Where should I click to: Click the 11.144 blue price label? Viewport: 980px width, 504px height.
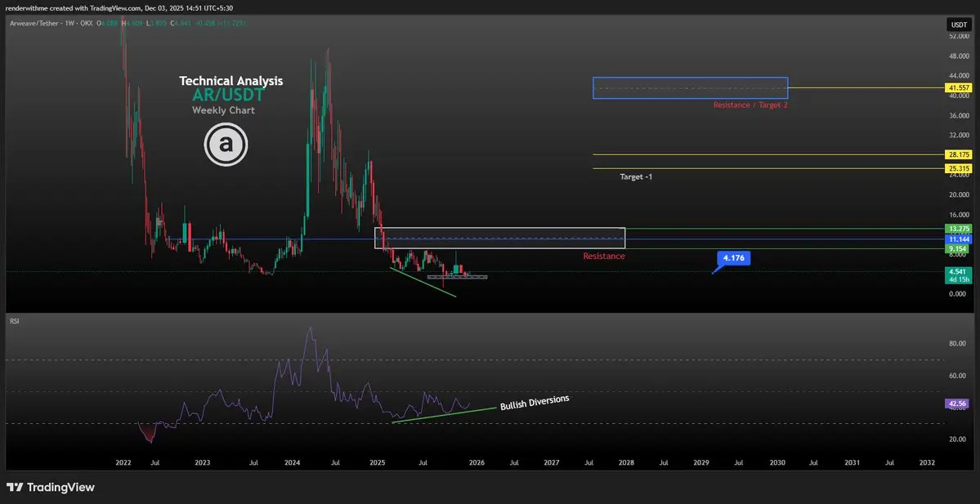click(x=957, y=239)
